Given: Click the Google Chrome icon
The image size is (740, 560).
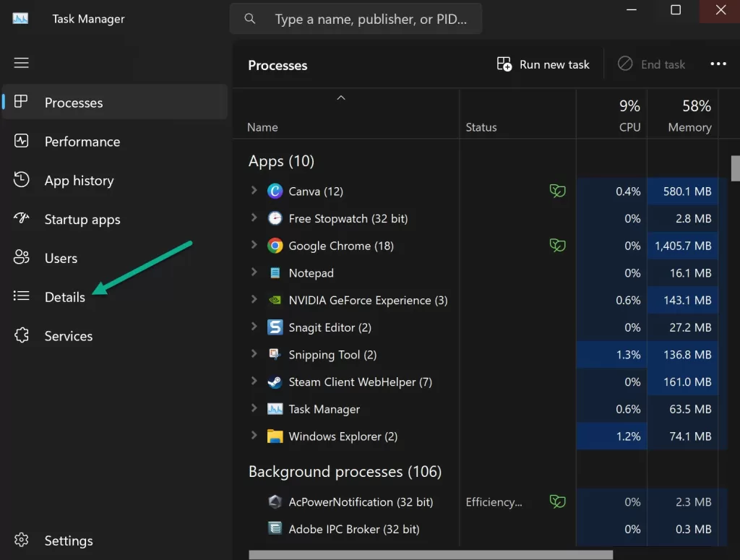Looking at the screenshot, I should click(275, 246).
